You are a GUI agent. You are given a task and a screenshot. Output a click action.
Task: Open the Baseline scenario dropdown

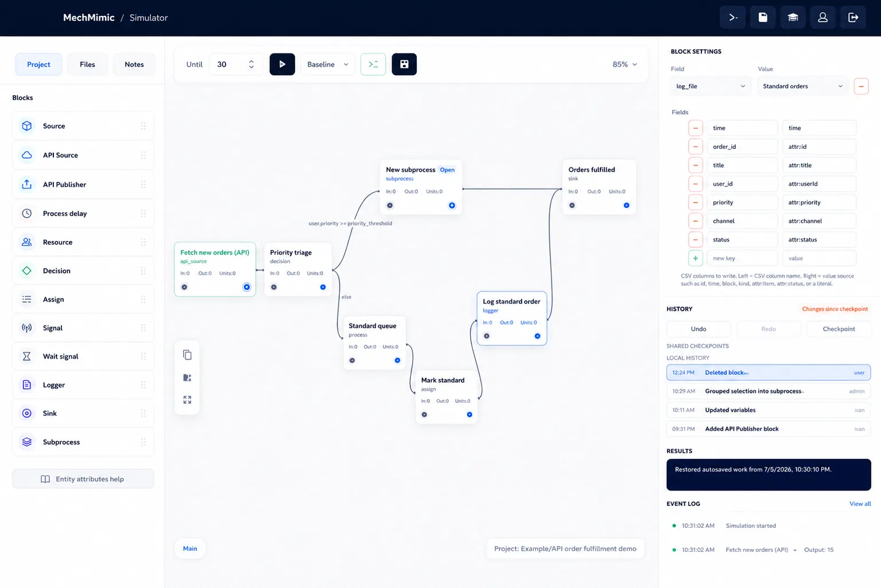click(x=328, y=64)
